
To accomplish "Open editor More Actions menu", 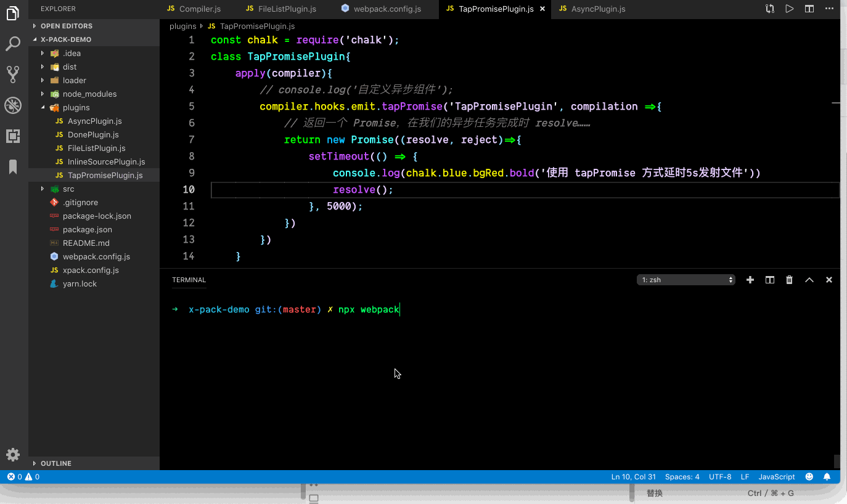I will (829, 9).
